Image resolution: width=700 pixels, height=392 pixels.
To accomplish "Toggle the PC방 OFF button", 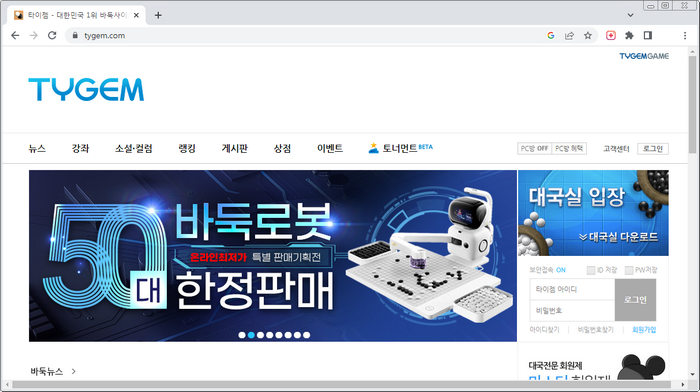I will coord(534,148).
